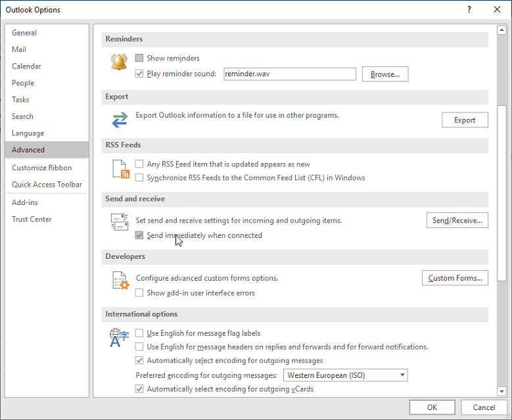Enable Any RSS Feed item updated appears as new

139,164
